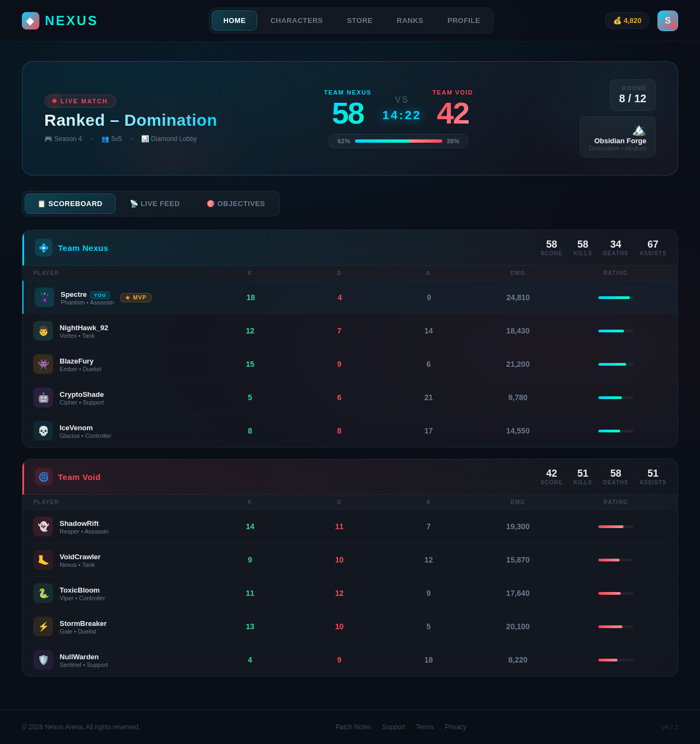Open CryptoShade's robot avatar
Image resolution: width=700 pixels, height=744 pixels.
(43, 397)
